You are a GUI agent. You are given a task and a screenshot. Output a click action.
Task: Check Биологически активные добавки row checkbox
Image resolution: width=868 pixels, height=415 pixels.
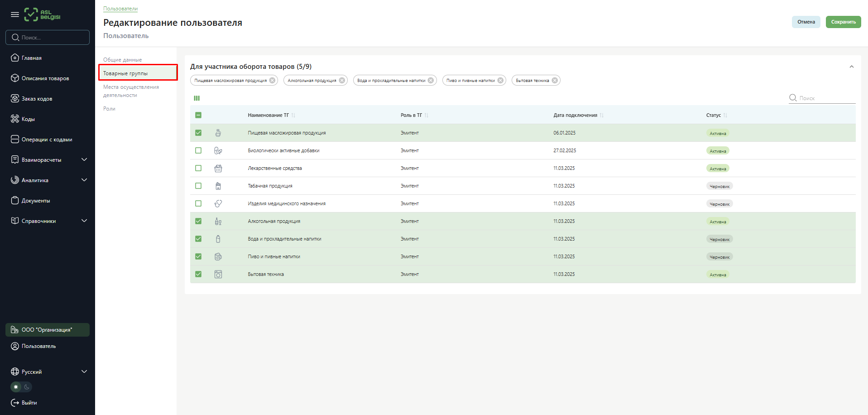coord(198,150)
